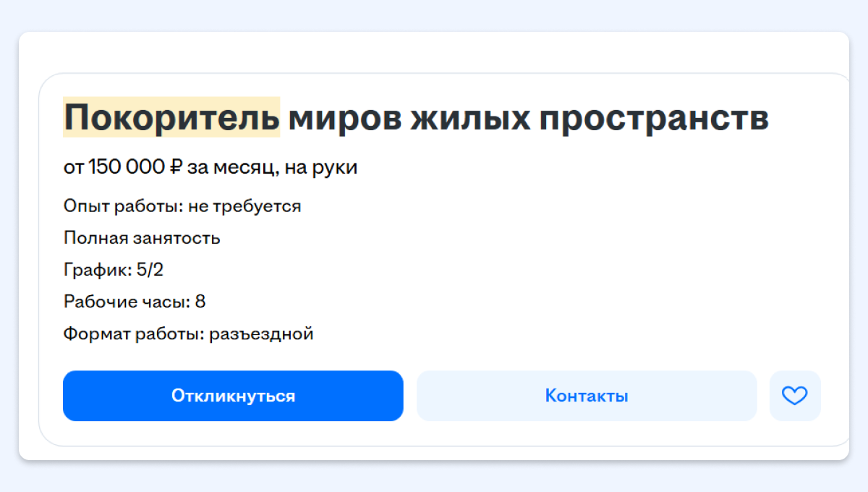Open the Контакты button
Screen dimensions: 868x492
pos(586,396)
